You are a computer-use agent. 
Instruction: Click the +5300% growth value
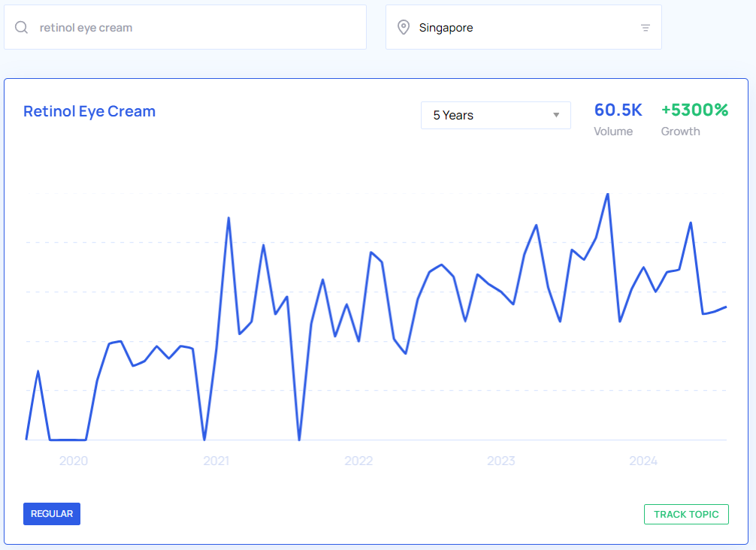[x=694, y=110]
